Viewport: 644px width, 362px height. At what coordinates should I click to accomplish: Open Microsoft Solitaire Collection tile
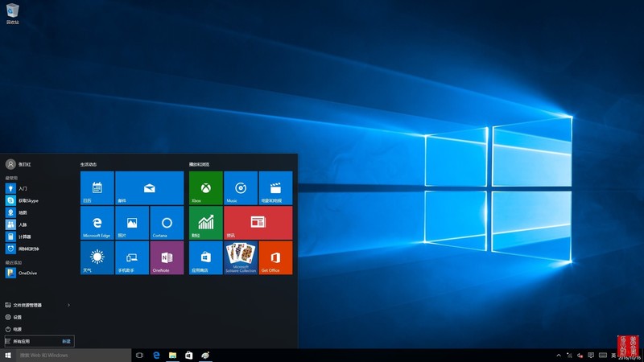pos(241,257)
